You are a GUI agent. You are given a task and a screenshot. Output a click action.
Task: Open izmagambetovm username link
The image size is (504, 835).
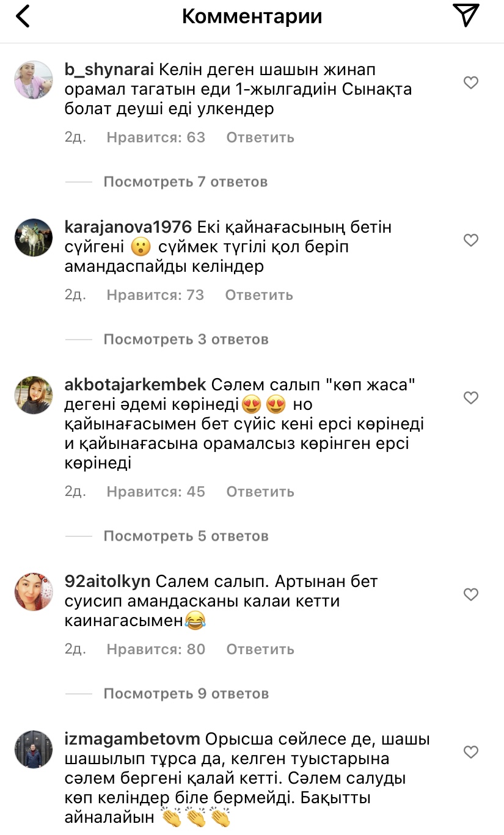tap(132, 739)
